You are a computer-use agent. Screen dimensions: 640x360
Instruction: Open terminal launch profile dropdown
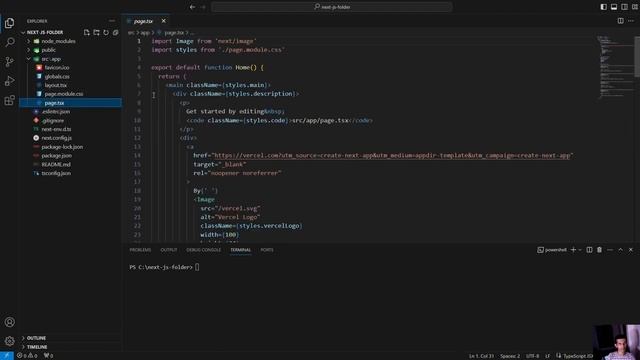point(580,250)
